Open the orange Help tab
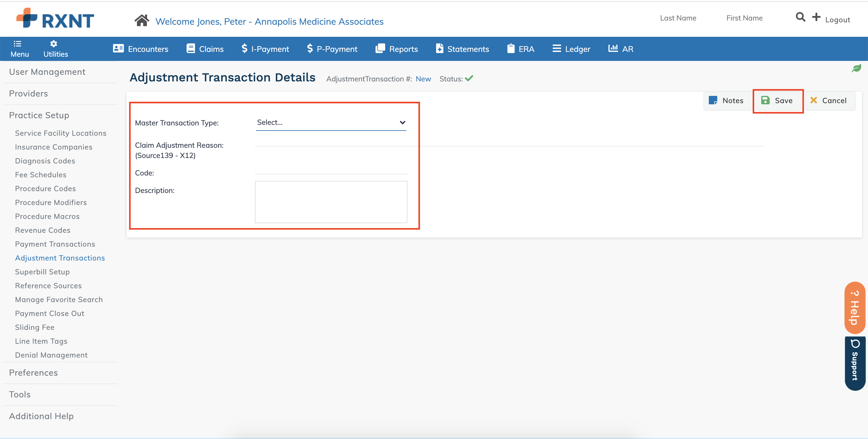 point(855,308)
